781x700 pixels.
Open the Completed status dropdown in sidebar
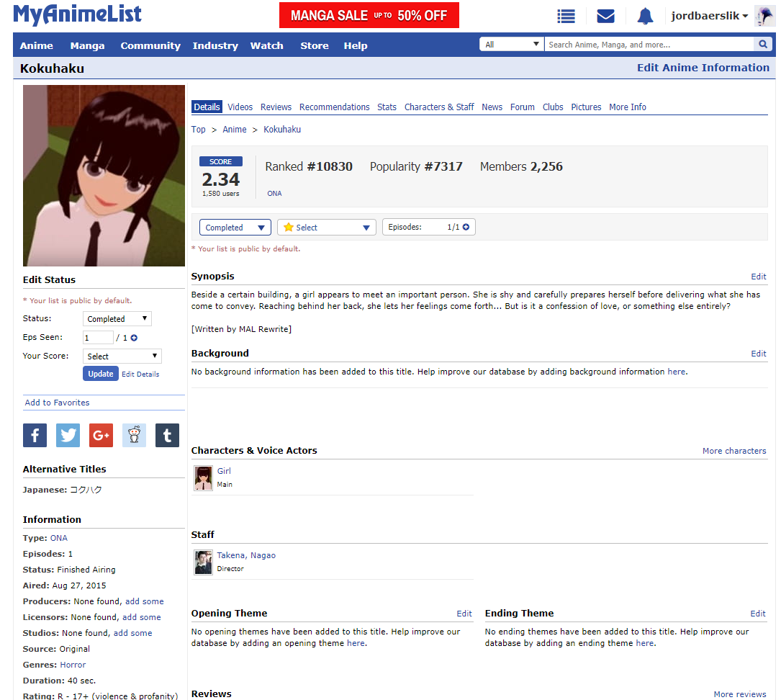117,319
